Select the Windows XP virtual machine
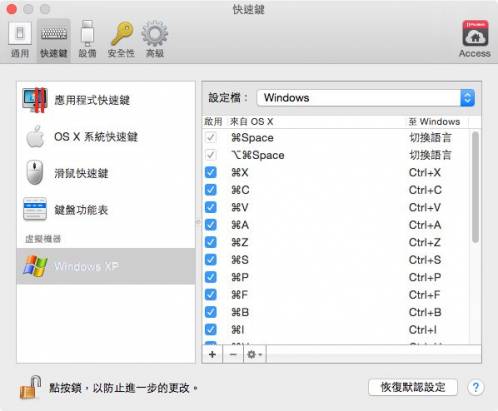This screenshot has height=411, width=498. (106, 266)
